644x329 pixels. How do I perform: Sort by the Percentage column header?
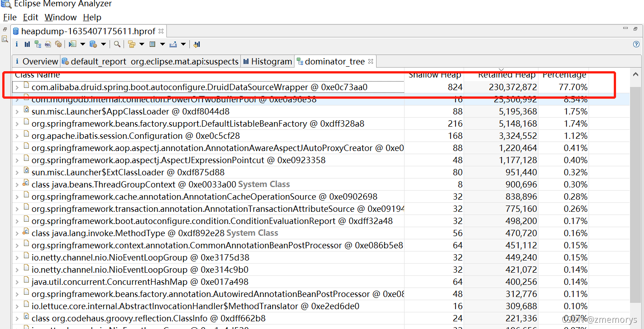tap(564, 75)
